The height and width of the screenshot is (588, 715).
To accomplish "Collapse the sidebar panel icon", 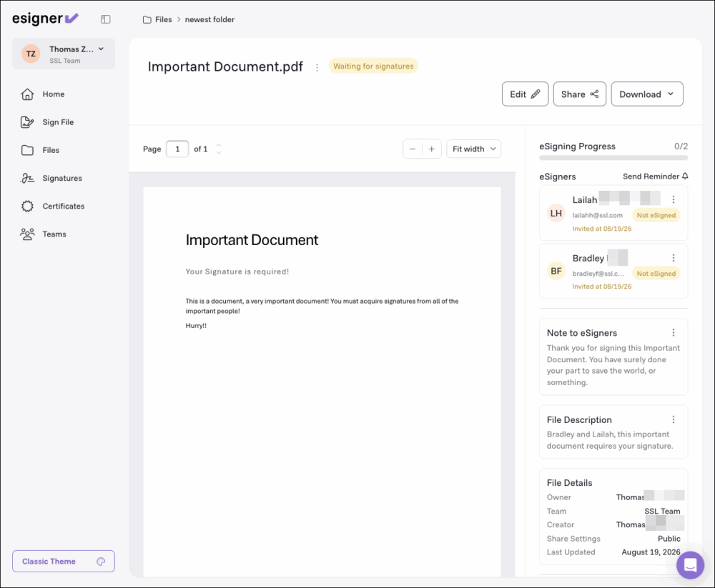I will pyautogui.click(x=105, y=19).
